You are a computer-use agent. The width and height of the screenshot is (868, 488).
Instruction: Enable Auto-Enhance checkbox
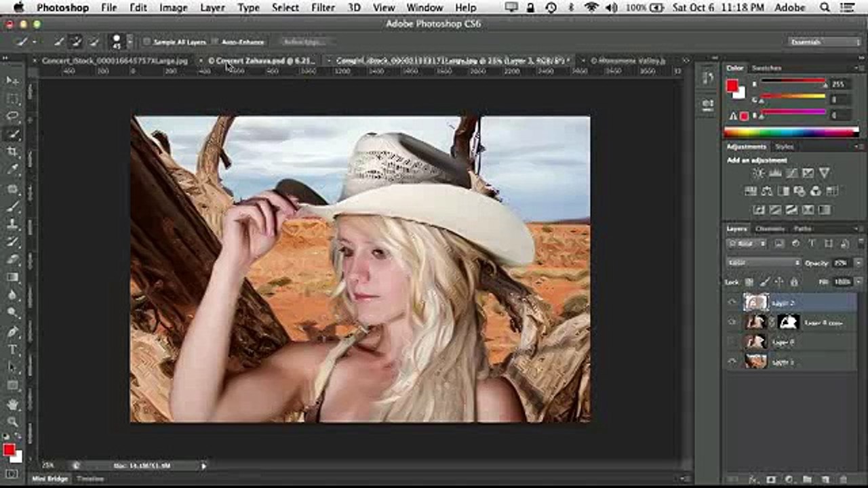tap(216, 42)
